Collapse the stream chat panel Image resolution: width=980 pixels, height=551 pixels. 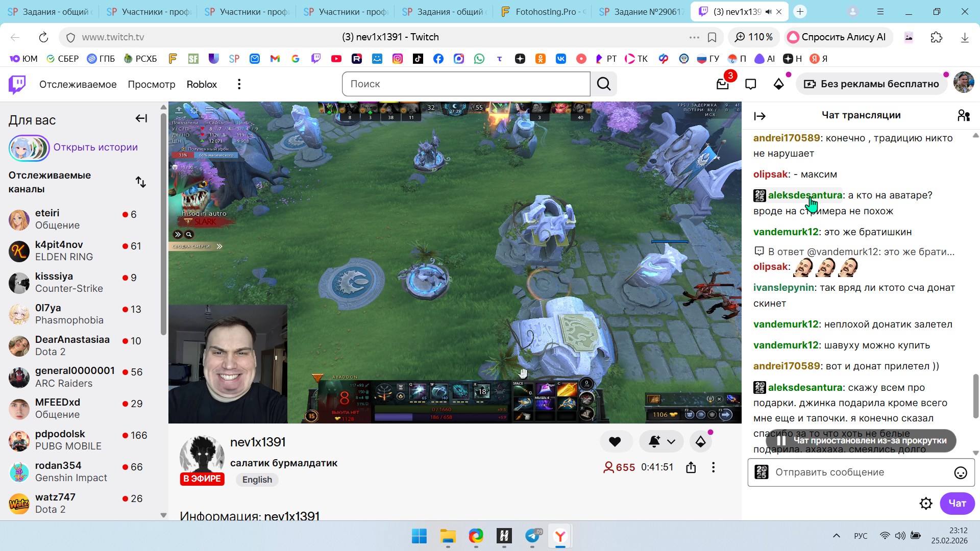(759, 116)
